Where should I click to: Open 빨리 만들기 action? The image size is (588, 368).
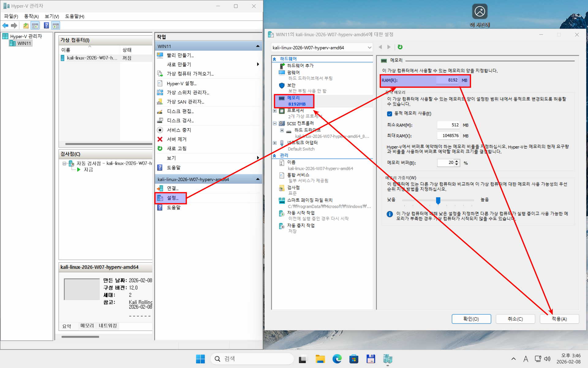[x=180, y=55]
